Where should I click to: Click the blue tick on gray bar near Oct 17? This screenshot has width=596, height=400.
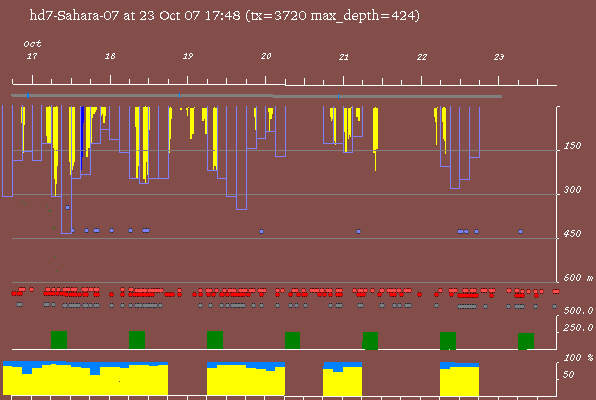28,95
